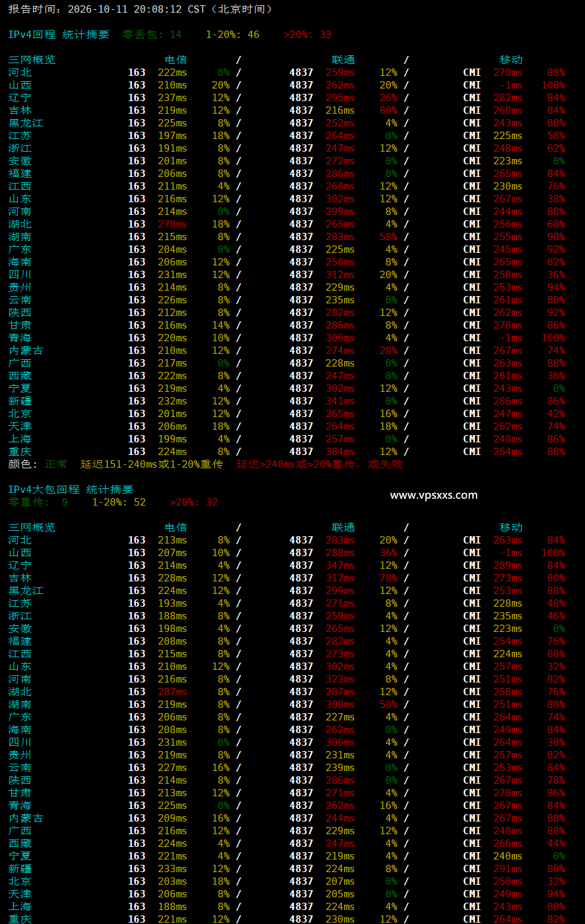585x924 pixels.
Task: Click "三网概览" header in IPv4回程 table
Action: point(32,60)
